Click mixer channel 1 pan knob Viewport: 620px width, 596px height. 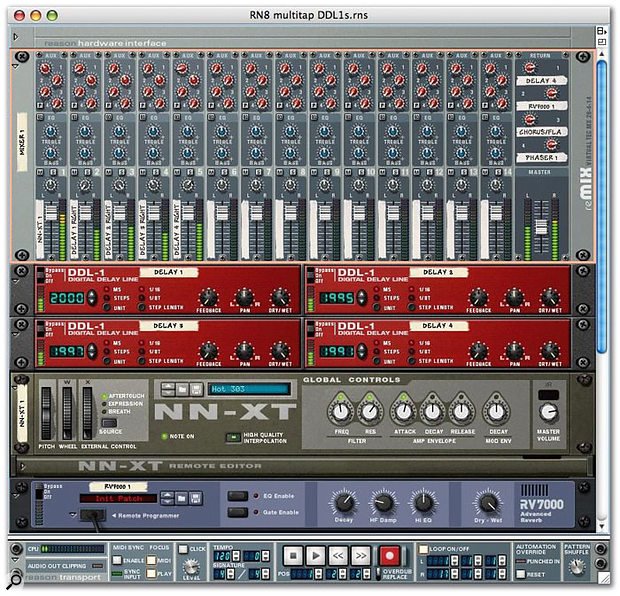click(x=49, y=185)
